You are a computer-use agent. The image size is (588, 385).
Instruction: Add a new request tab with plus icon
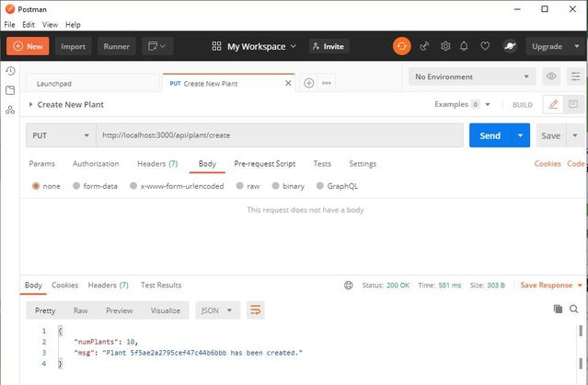tap(309, 83)
